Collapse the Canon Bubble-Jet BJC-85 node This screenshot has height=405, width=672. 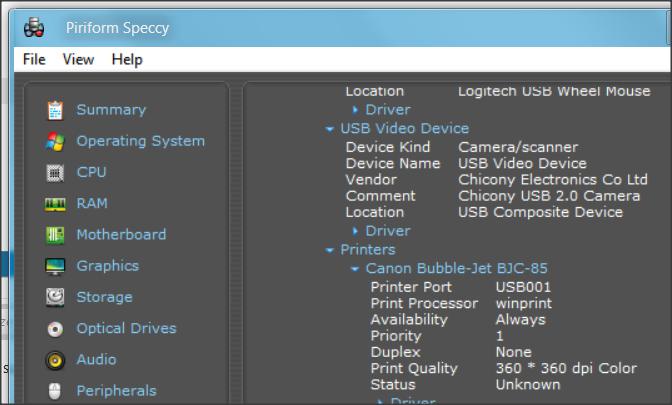[355, 269]
